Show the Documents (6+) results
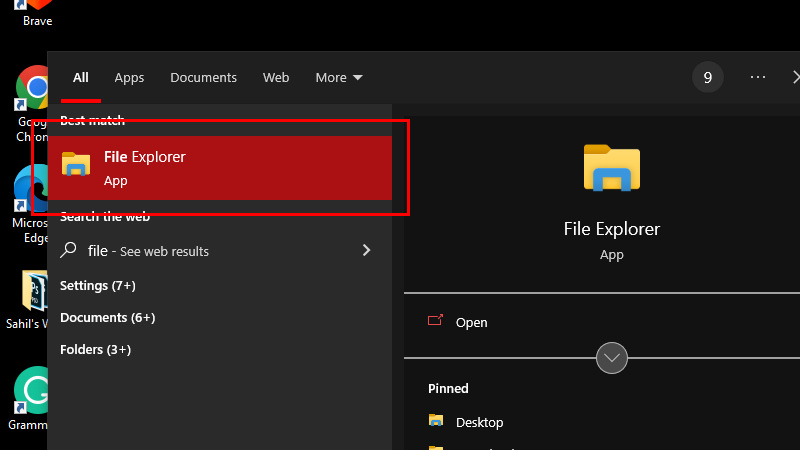The height and width of the screenshot is (450, 800). [108, 318]
